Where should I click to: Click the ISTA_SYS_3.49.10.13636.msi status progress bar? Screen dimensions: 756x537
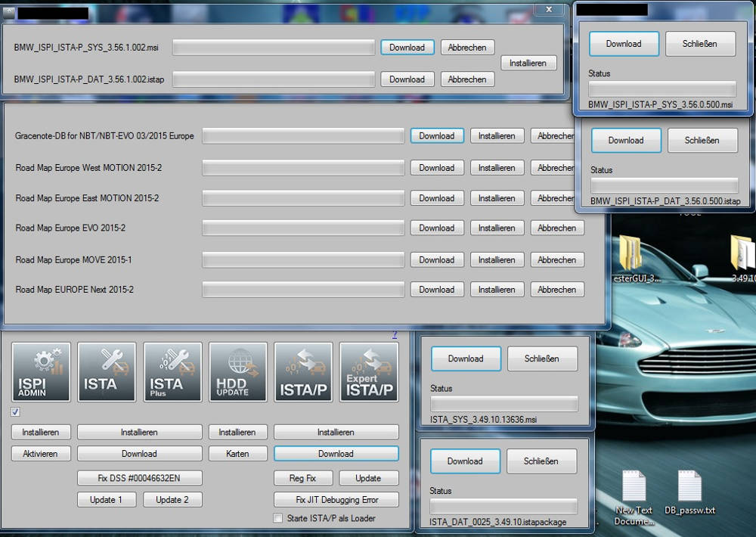(x=503, y=404)
